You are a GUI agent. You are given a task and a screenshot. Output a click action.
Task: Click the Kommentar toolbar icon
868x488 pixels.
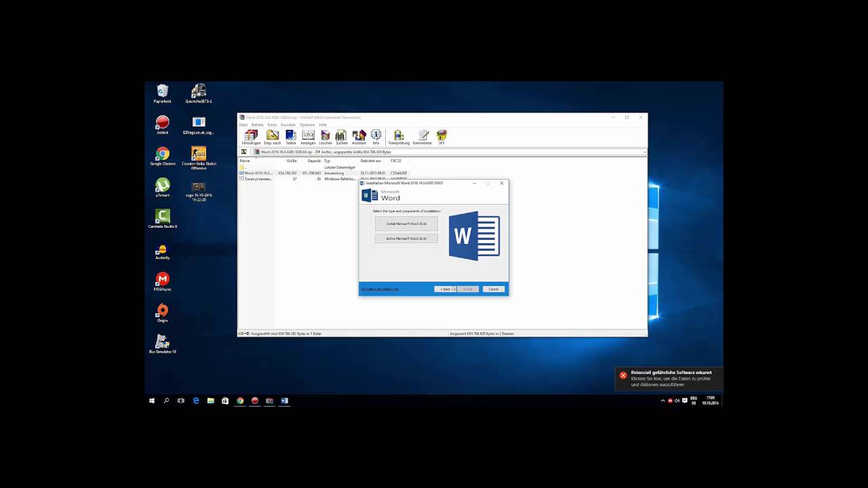click(x=422, y=137)
